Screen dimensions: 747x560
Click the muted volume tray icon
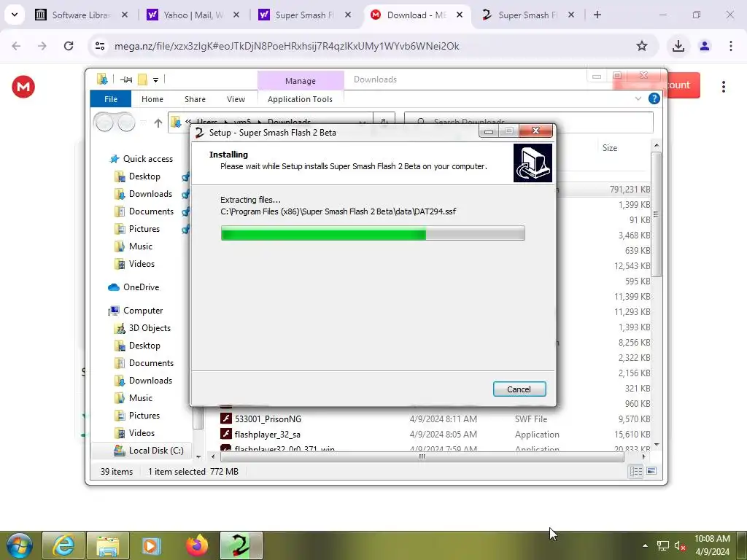point(680,545)
